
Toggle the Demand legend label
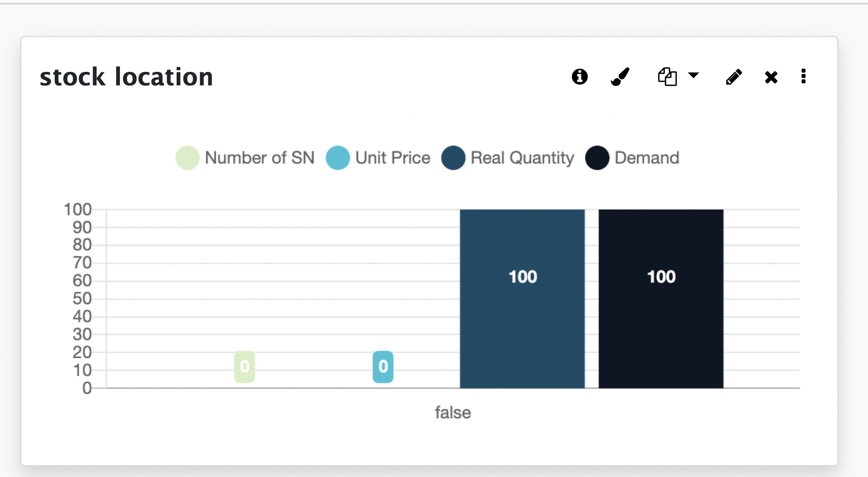[647, 158]
